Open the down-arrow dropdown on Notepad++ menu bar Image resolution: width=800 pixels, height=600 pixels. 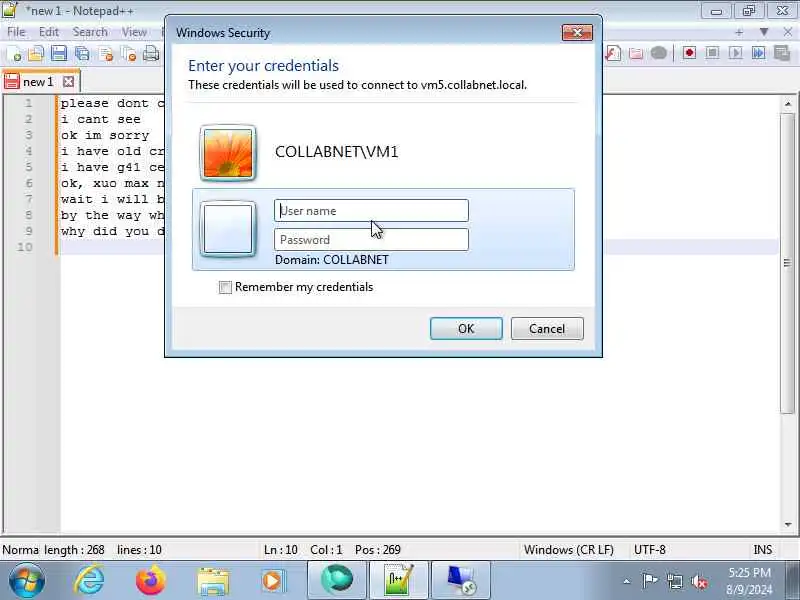[x=764, y=32]
